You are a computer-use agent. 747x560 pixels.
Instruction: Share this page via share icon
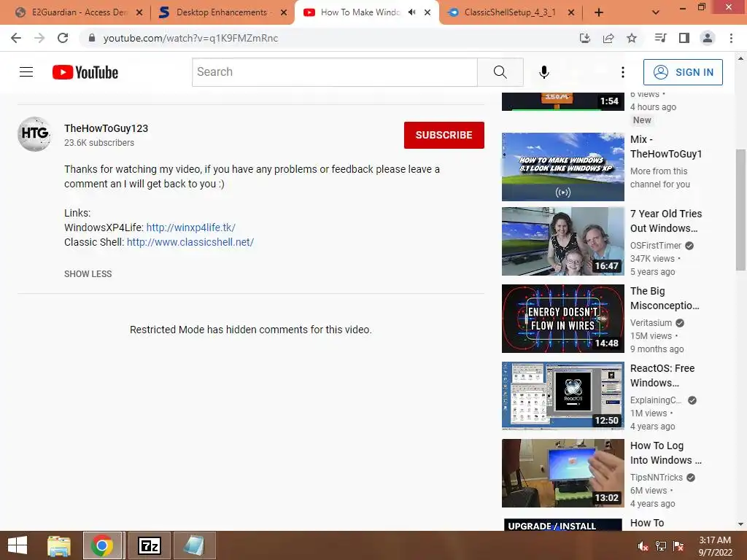[x=608, y=38]
